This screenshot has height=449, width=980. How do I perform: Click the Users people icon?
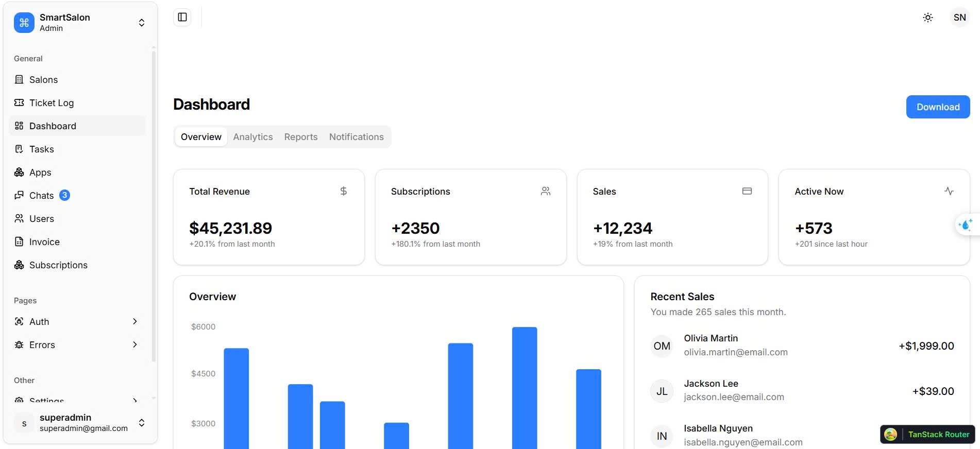coord(19,218)
